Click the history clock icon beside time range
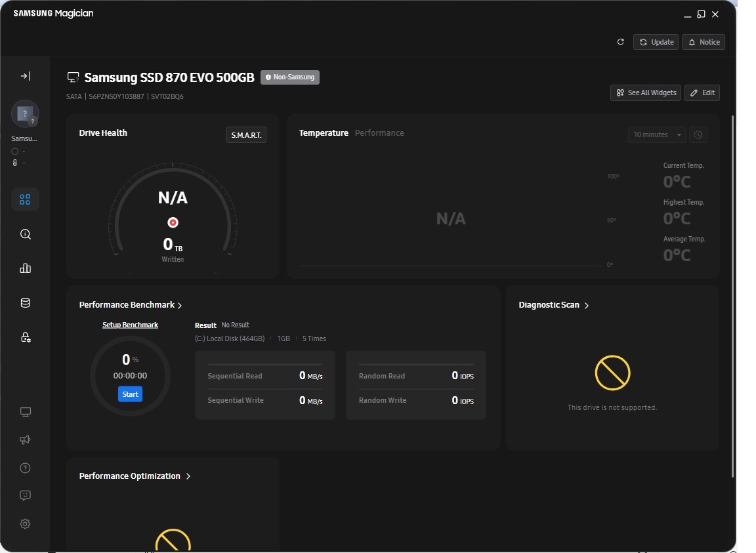 point(698,134)
